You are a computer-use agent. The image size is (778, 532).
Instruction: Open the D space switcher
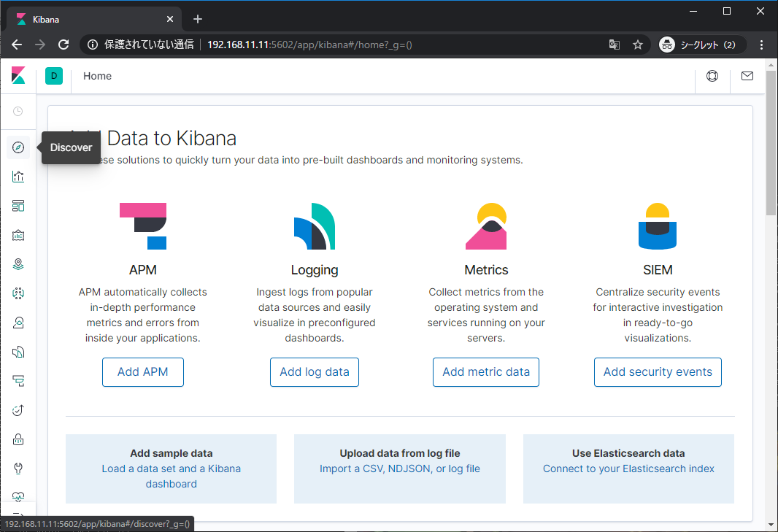click(53, 75)
